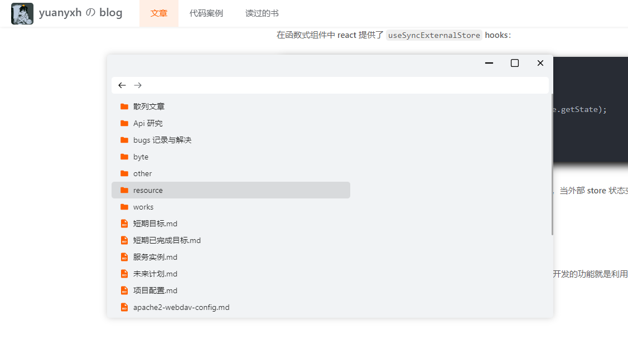This screenshot has height=364, width=628.
Task: Select the other folder name
Action: (143, 173)
